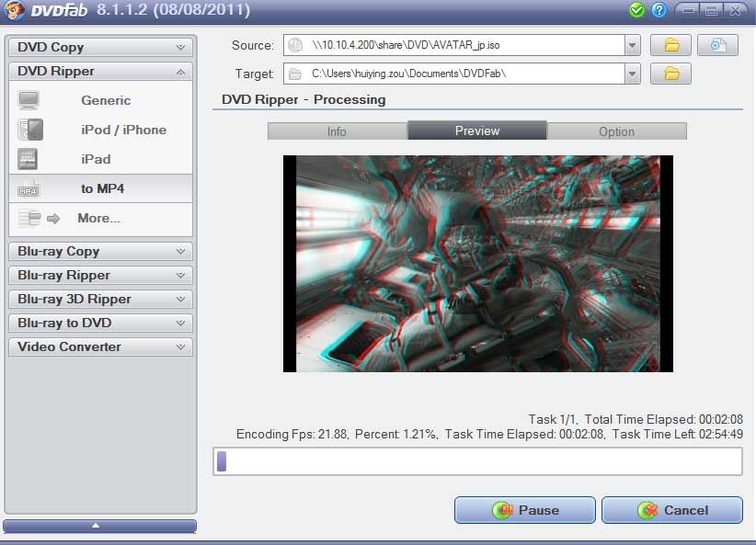756x545 pixels.
Task: Select the Generic ripper profile
Action: [100, 100]
